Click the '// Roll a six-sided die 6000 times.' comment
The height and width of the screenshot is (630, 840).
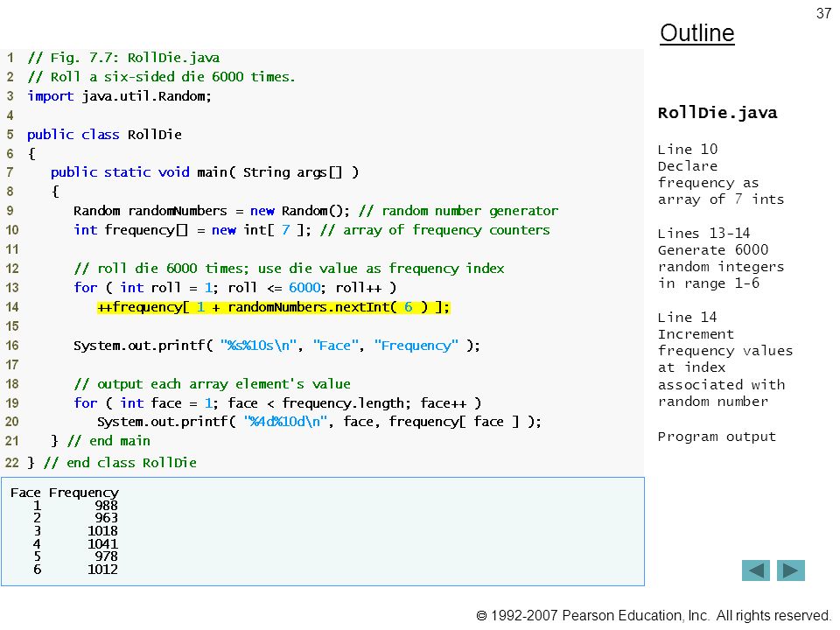click(x=161, y=77)
